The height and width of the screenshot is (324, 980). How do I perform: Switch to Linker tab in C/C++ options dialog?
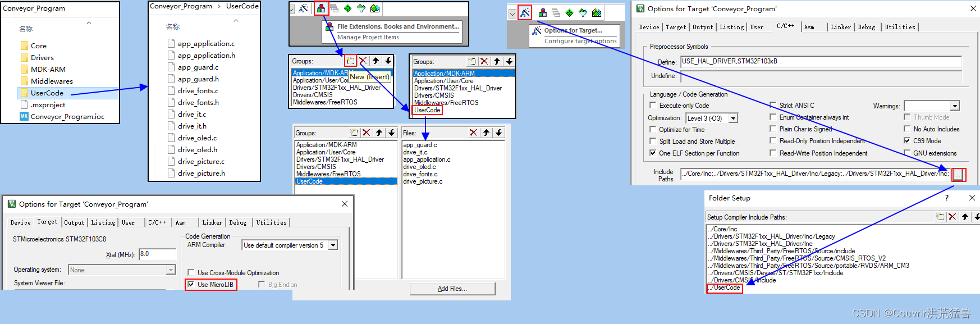841,27
